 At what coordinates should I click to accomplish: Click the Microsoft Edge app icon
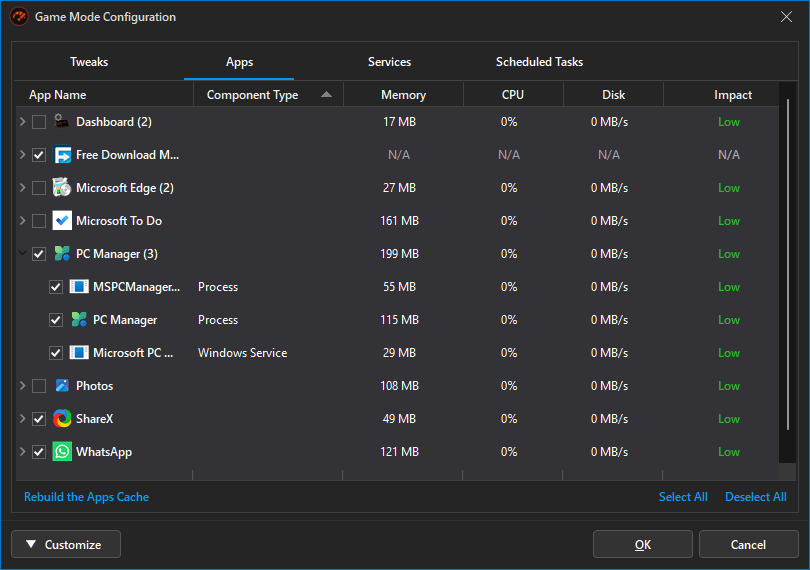point(62,188)
